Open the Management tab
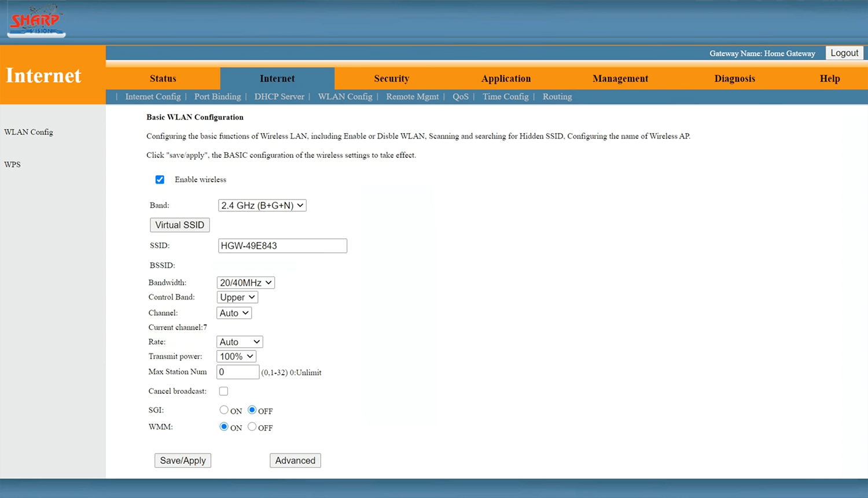Viewport: 868px width, 498px height. click(620, 79)
